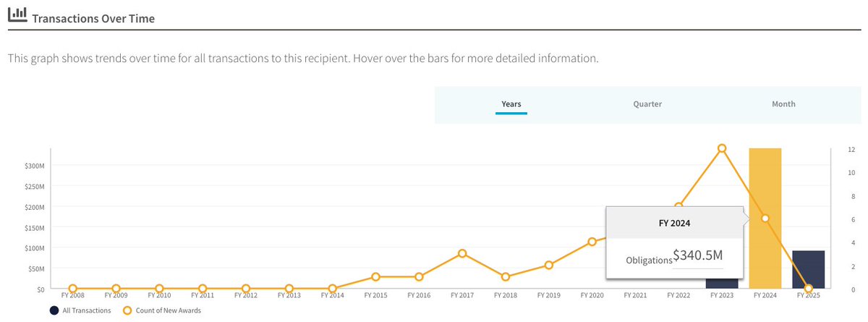Click the FY 2015 data point circle
The image size is (868, 322).
coord(375,276)
